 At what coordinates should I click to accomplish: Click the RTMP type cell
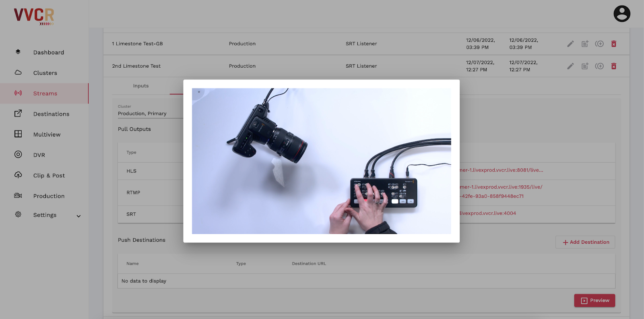coord(133,193)
